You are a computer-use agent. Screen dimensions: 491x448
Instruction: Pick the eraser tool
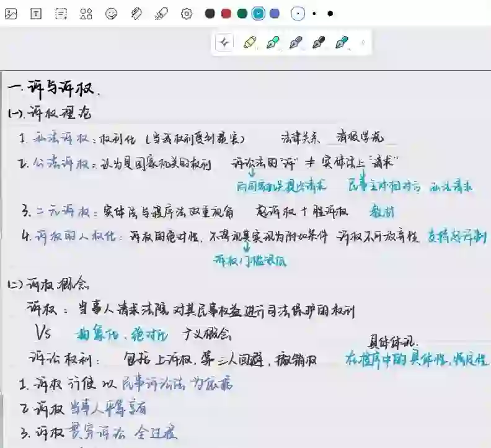(162, 14)
